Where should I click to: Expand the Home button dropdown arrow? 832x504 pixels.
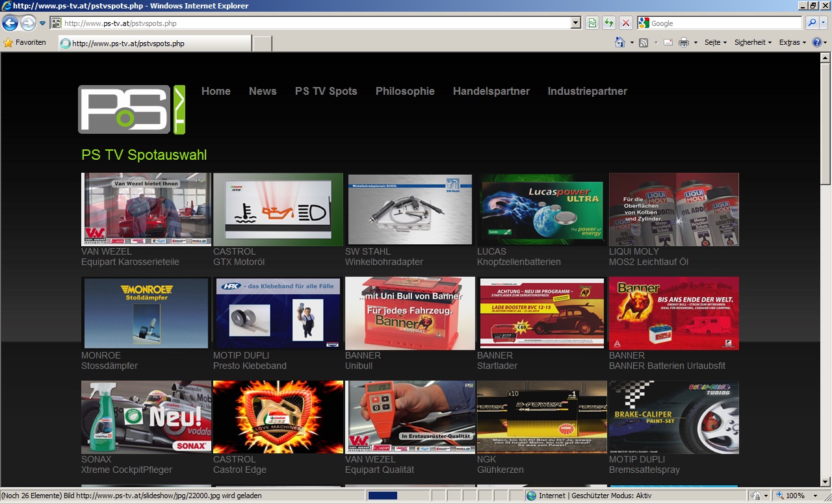click(x=631, y=43)
